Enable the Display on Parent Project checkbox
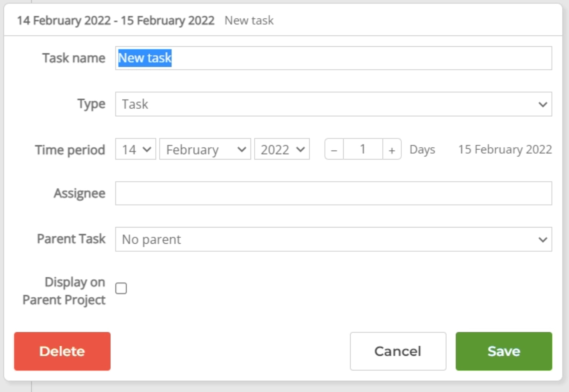Screen dimensions: 569x392 (x=121, y=288)
